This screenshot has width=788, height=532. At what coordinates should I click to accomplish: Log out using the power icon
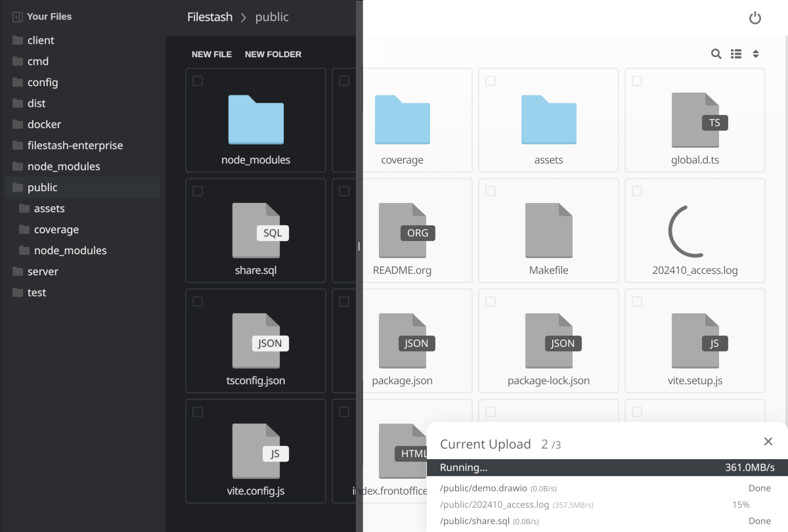(x=755, y=18)
